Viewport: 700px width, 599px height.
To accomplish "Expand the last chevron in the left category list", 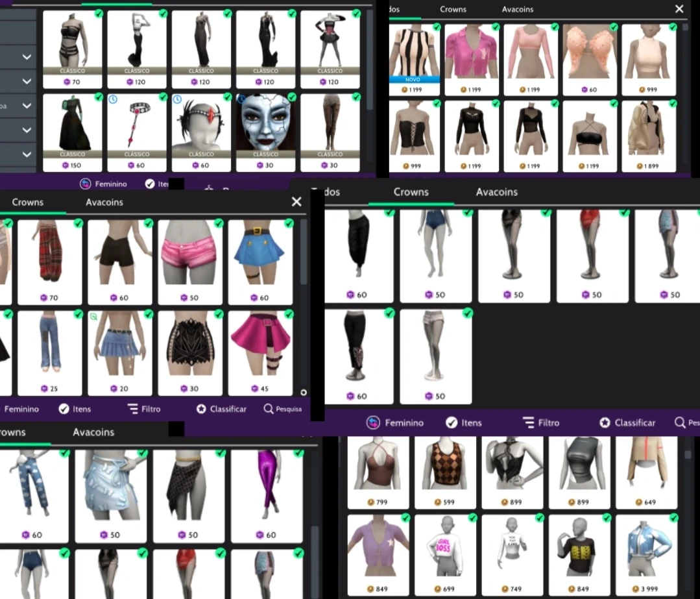I will (27, 154).
